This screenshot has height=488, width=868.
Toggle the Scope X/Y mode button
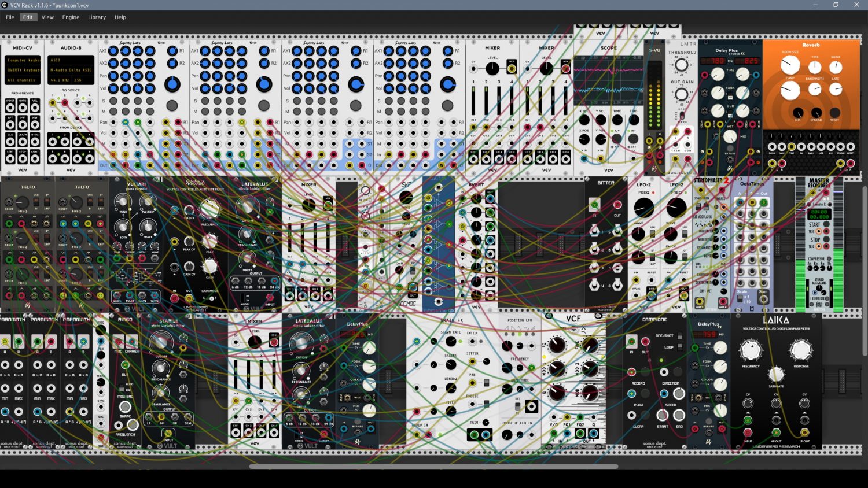click(x=617, y=139)
